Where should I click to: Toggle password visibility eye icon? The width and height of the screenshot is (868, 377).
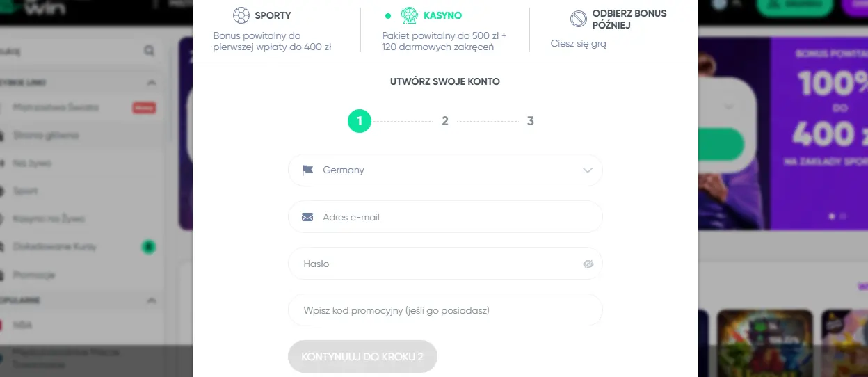[588, 264]
